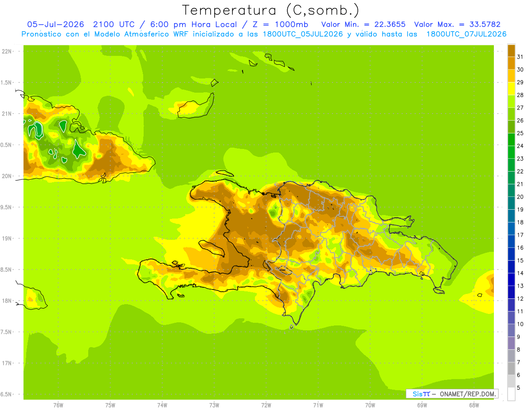
Task: Click the 72W longitude axis label
Action: point(266,405)
